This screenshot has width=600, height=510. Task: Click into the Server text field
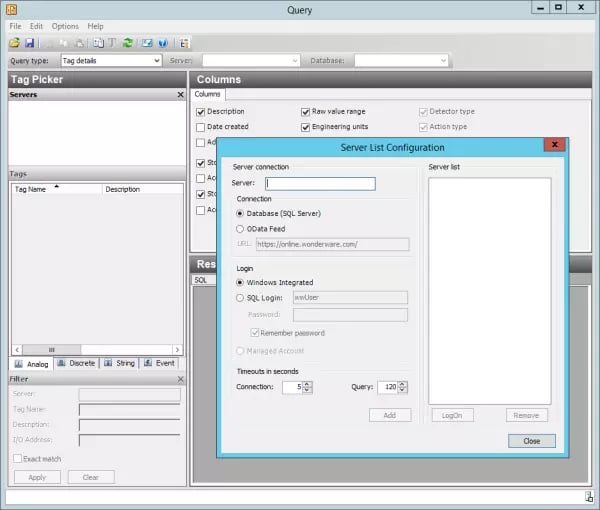pyautogui.click(x=319, y=184)
